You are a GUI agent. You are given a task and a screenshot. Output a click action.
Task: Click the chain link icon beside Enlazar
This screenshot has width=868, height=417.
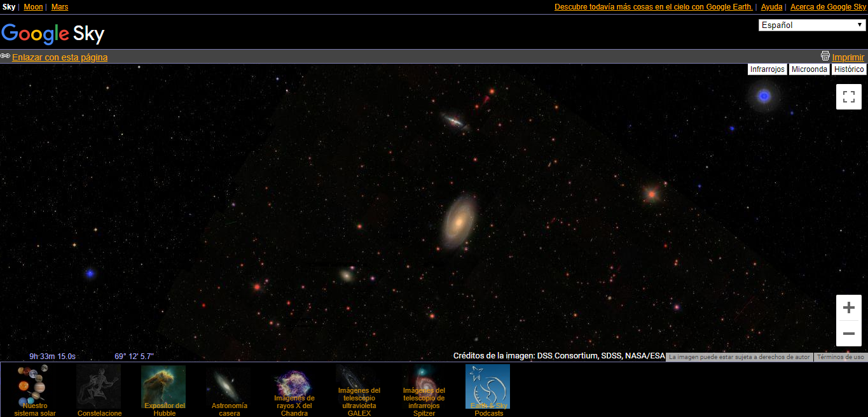5,56
